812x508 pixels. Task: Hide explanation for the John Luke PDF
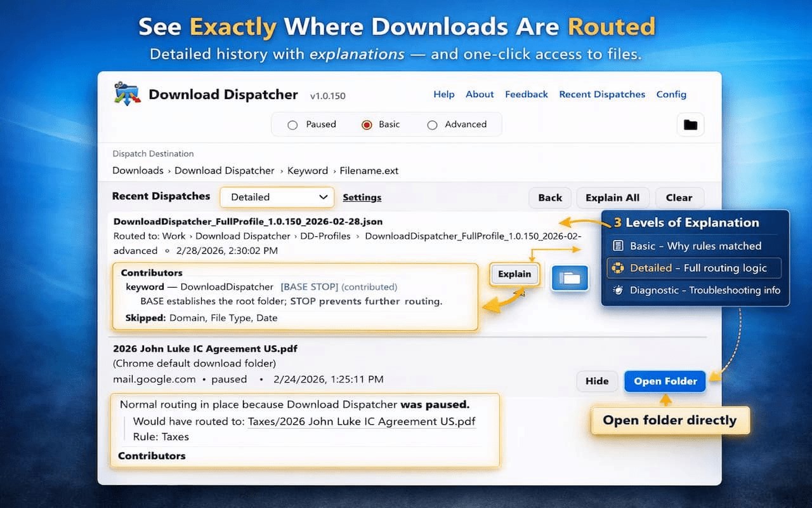[x=597, y=381]
